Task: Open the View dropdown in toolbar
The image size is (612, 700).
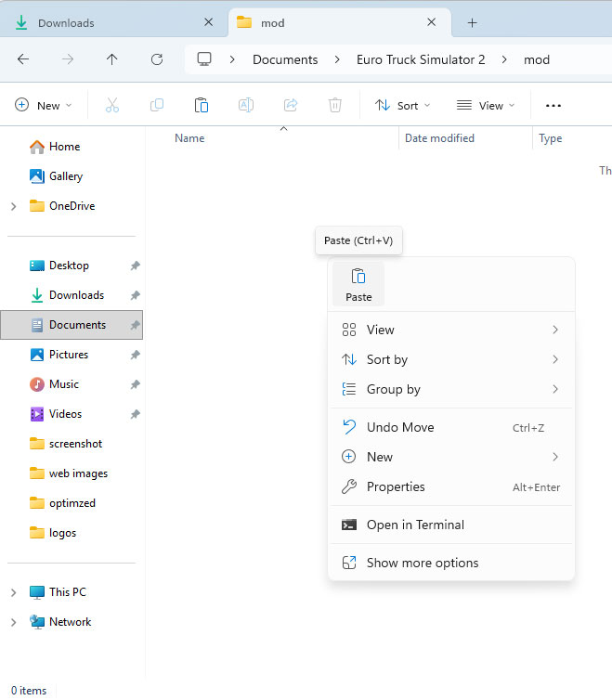Action: pyautogui.click(x=486, y=105)
